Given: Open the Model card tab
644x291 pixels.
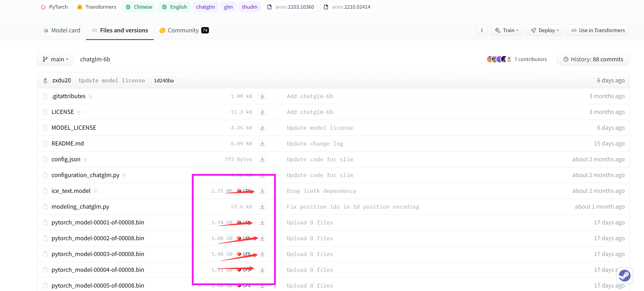Looking at the screenshot, I should [x=62, y=30].
